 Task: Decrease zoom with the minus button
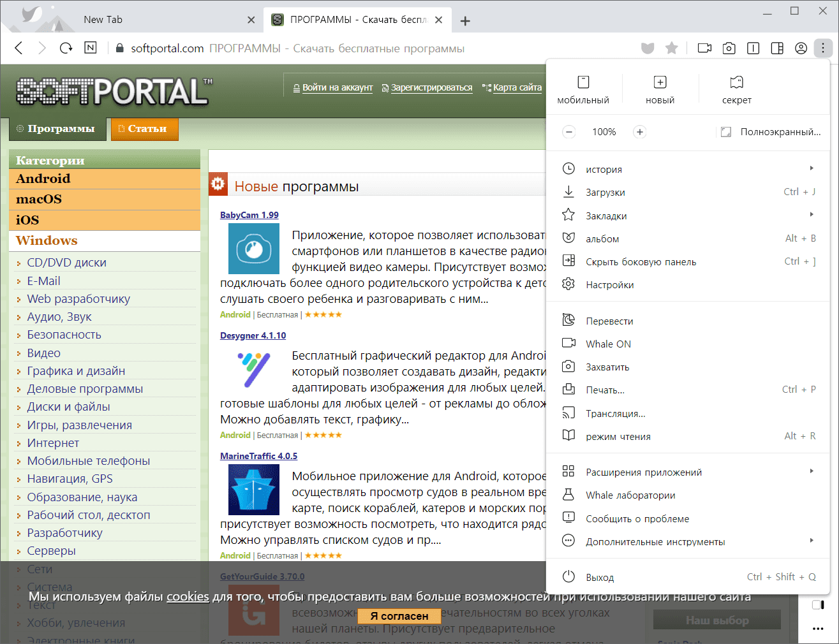[568, 132]
